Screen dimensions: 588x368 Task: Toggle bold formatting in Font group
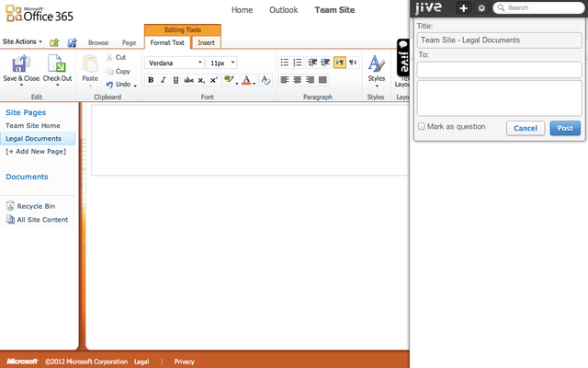[x=151, y=80]
